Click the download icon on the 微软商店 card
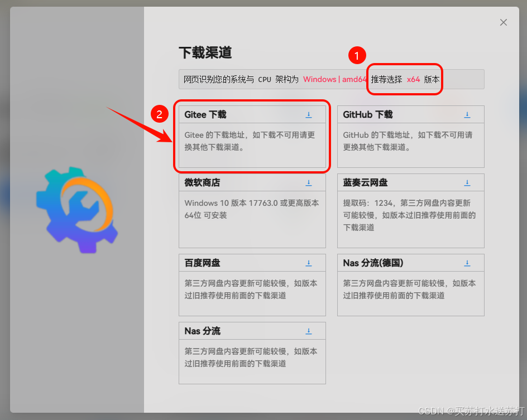Image resolution: width=527 pixels, height=420 pixels. 309,182
